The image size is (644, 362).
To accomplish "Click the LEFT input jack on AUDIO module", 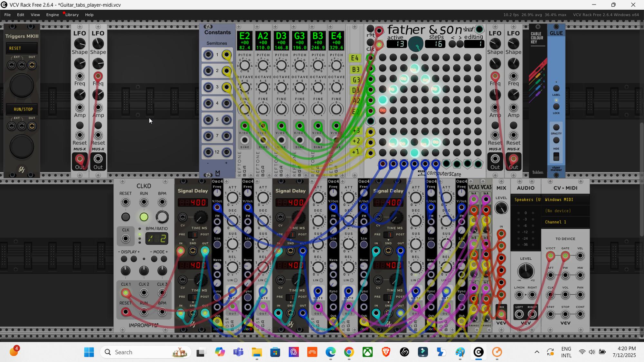I will tap(519, 314).
